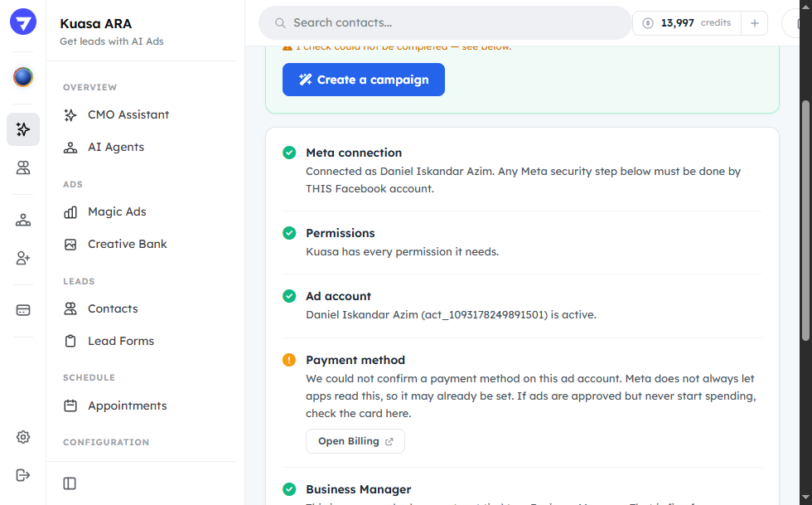Click the search magnifier icon
The height and width of the screenshot is (505, 812).
pos(280,23)
